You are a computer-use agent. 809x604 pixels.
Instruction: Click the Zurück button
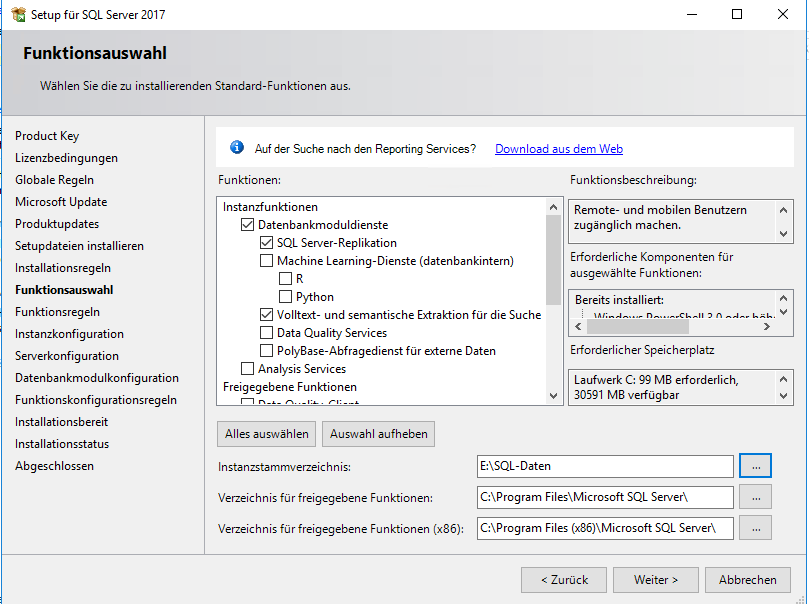coord(564,580)
